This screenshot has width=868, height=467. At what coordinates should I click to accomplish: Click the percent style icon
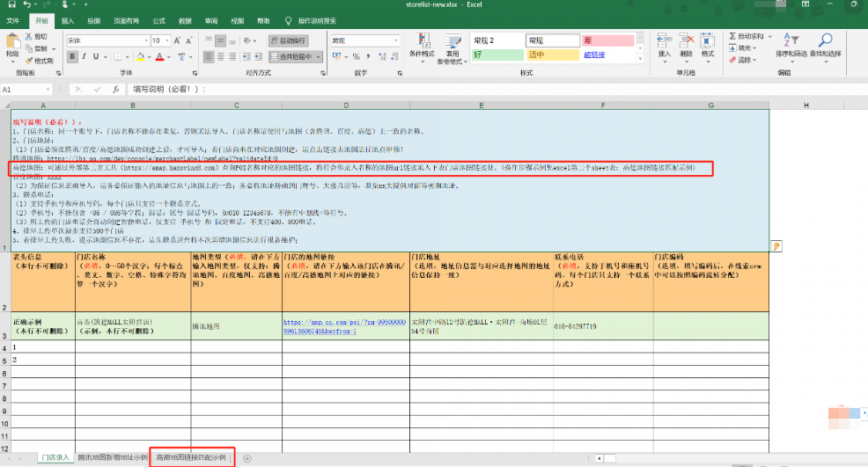pos(356,56)
